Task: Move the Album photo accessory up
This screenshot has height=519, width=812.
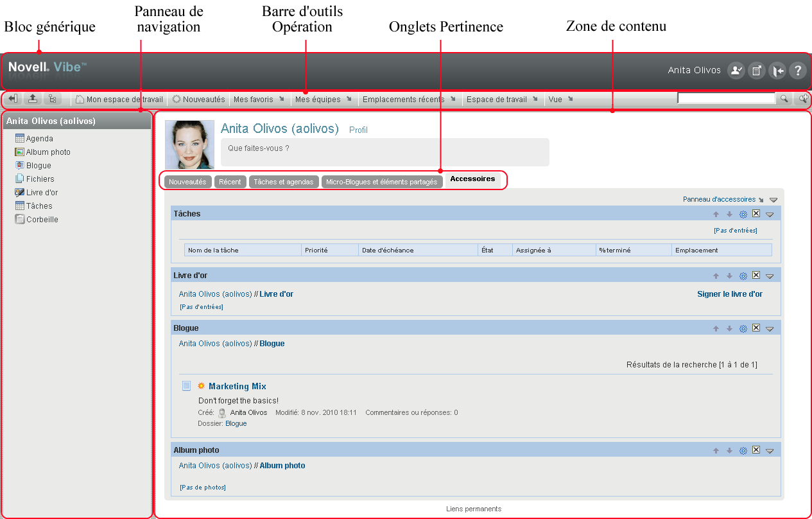Action: click(x=716, y=450)
